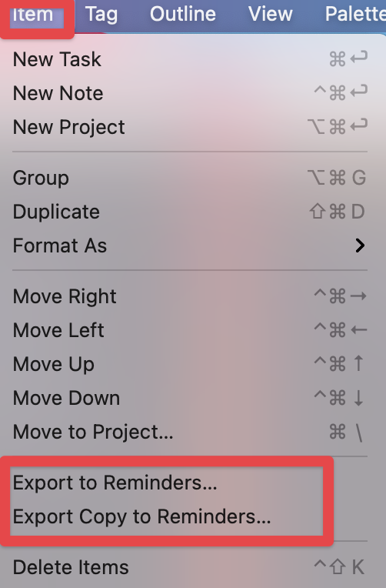The height and width of the screenshot is (588, 386).
Task: Select Delete Items
Action: tap(190, 567)
